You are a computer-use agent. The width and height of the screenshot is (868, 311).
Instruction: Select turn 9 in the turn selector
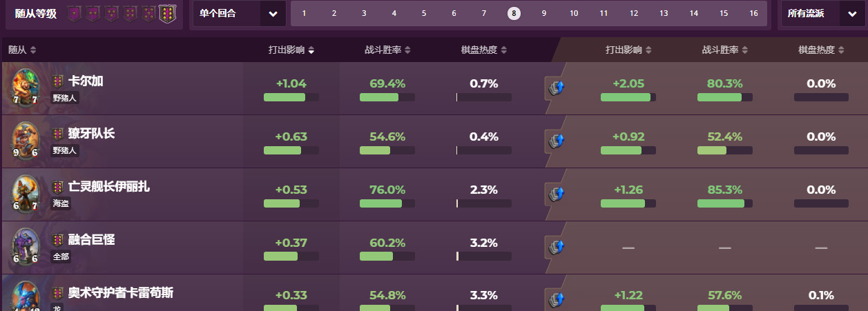pyautogui.click(x=544, y=13)
